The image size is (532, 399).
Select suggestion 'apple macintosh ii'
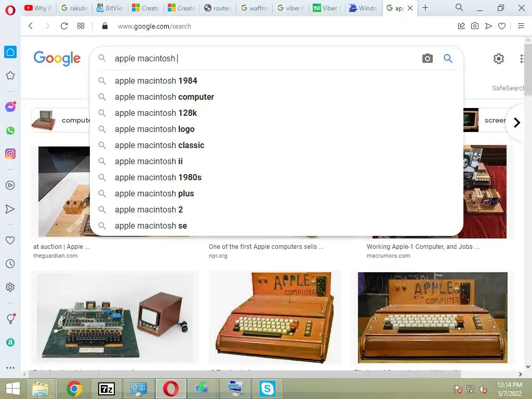click(x=276, y=162)
